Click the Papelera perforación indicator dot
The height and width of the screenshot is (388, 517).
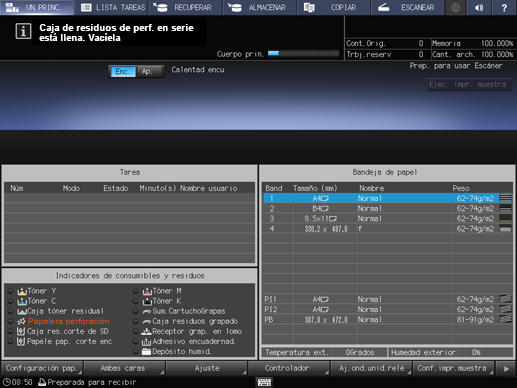[x=10, y=321]
